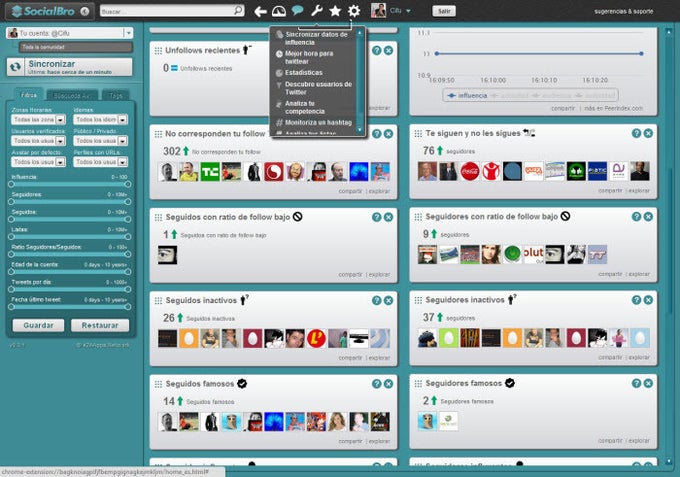680x477 pixels.
Task: Click TechCrunch avatar in No corresponden tu follow
Action: [210, 172]
